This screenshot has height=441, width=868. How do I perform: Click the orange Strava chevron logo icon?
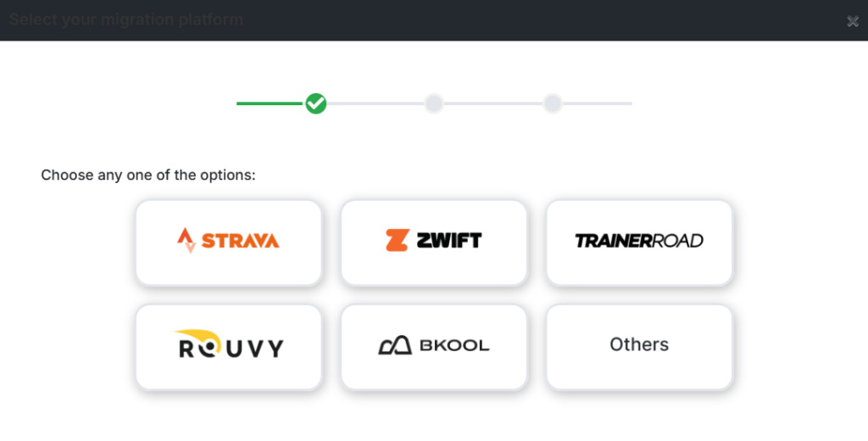click(186, 241)
